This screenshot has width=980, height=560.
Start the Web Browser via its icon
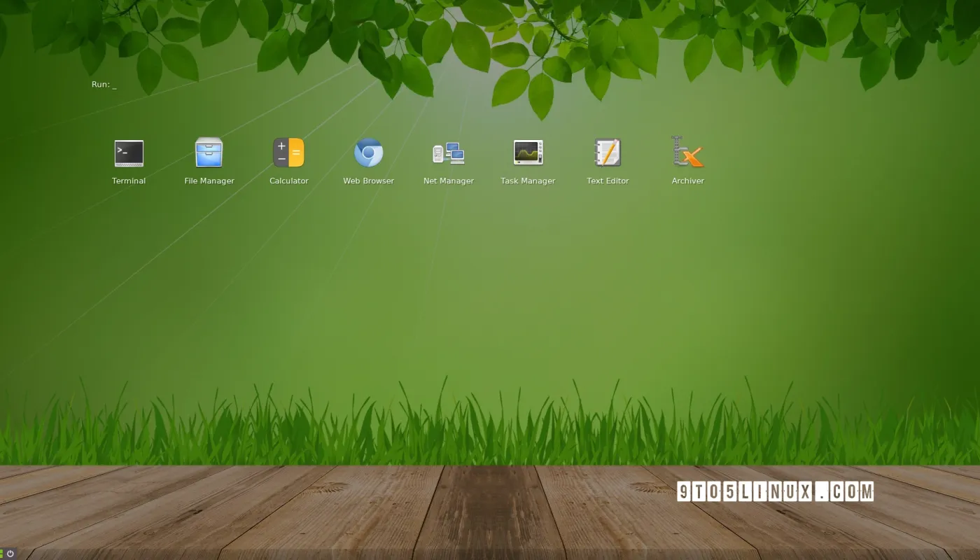tap(368, 153)
